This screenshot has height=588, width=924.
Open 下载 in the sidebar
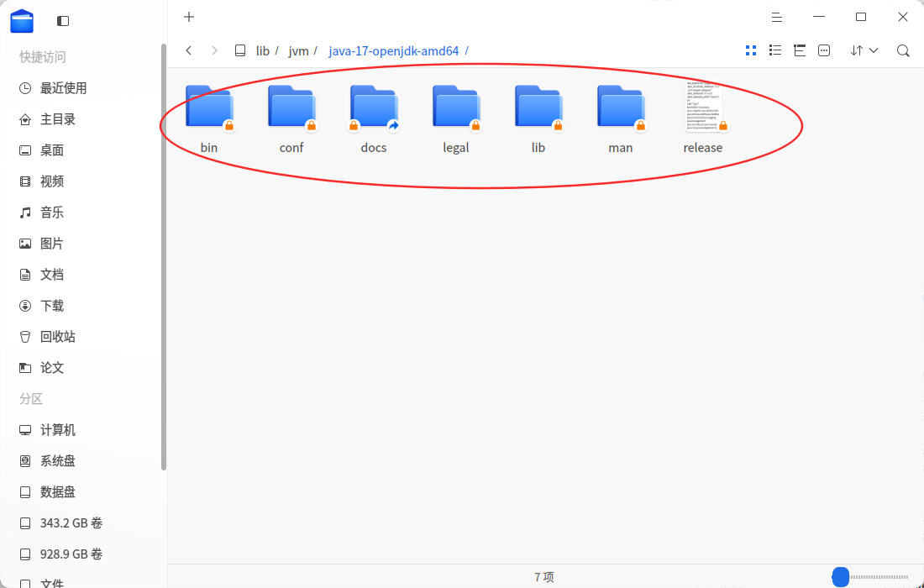52,305
